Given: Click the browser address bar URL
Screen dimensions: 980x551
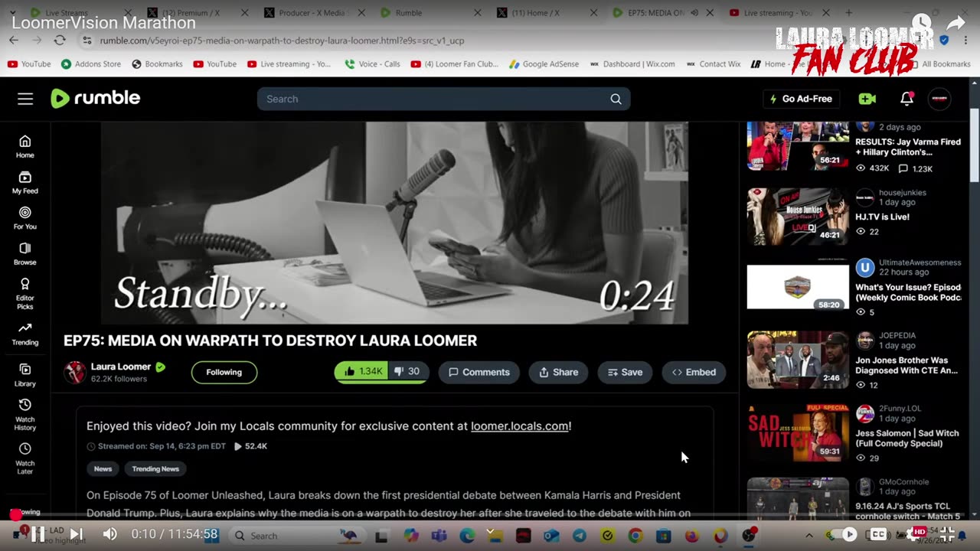Looking at the screenshot, I should (x=282, y=41).
